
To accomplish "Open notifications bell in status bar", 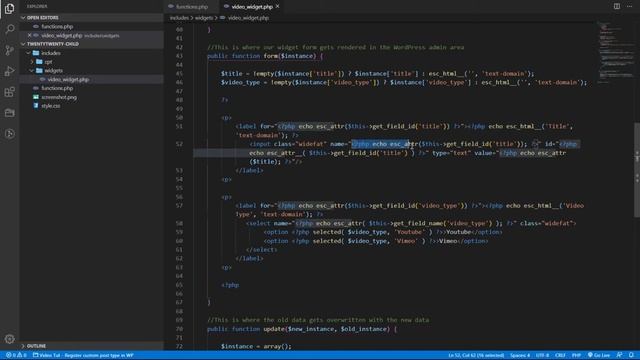I will tap(631, 355).
